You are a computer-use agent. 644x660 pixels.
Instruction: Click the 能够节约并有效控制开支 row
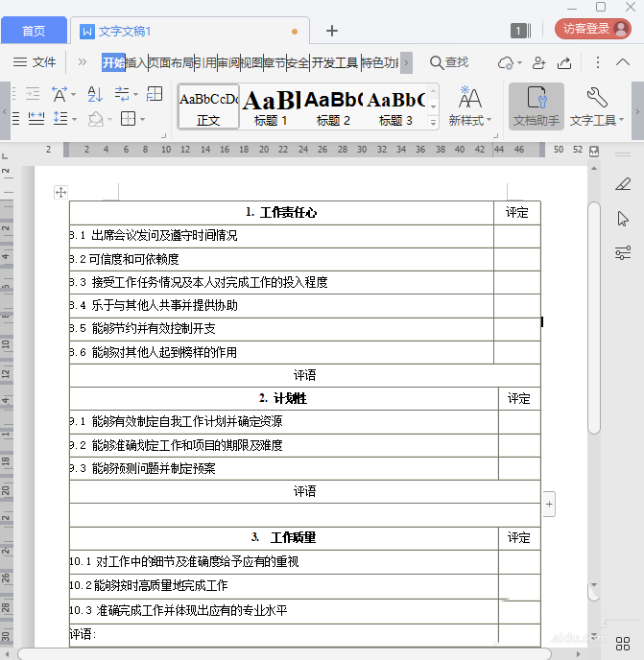281,329
